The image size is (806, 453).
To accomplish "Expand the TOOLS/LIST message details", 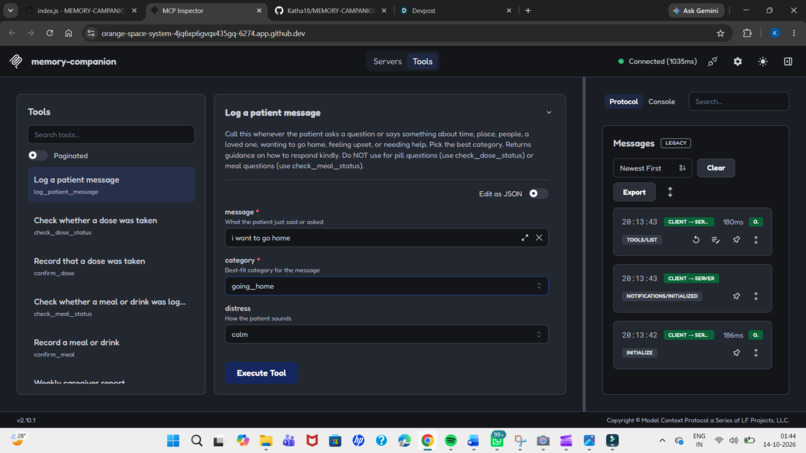I will click(756, 240).
